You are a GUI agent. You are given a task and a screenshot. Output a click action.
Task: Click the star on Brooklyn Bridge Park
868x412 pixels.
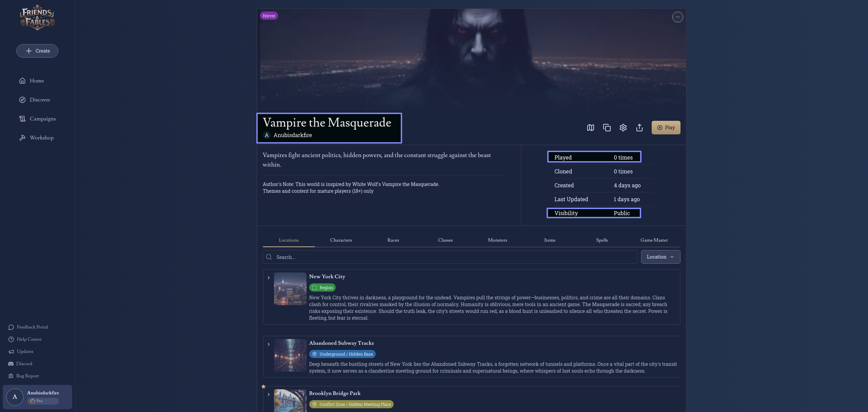pos(263,387)
